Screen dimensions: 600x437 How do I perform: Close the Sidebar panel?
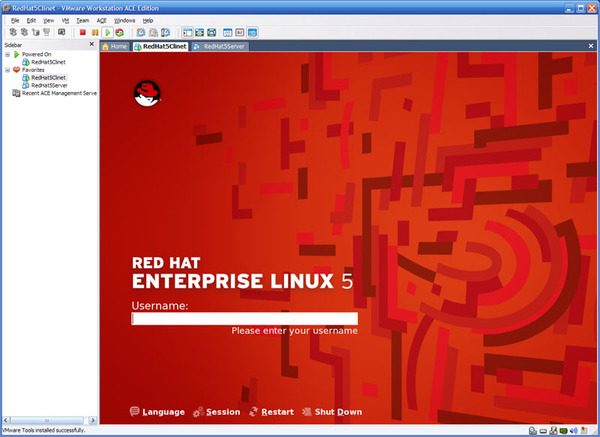[91, 44]
